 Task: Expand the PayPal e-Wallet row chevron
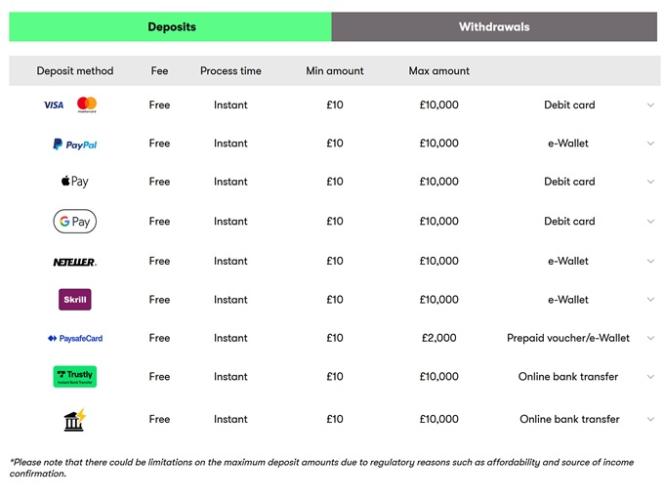click(651, 144)
